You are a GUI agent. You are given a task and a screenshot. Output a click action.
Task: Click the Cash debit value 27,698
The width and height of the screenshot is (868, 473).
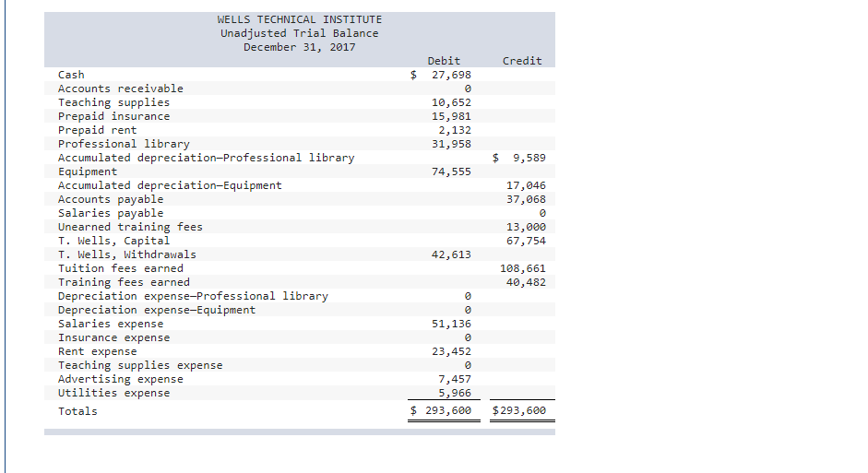click(451, 75)
